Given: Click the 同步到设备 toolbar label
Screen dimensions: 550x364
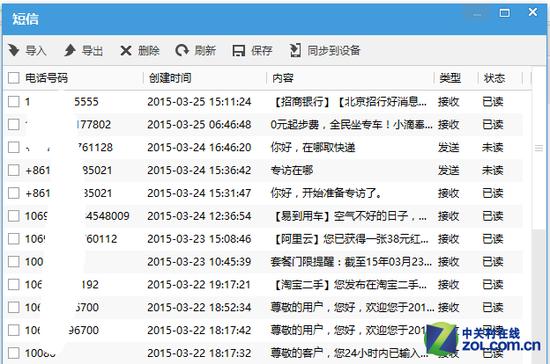Looking at the screenshot, I should (334, 51).
